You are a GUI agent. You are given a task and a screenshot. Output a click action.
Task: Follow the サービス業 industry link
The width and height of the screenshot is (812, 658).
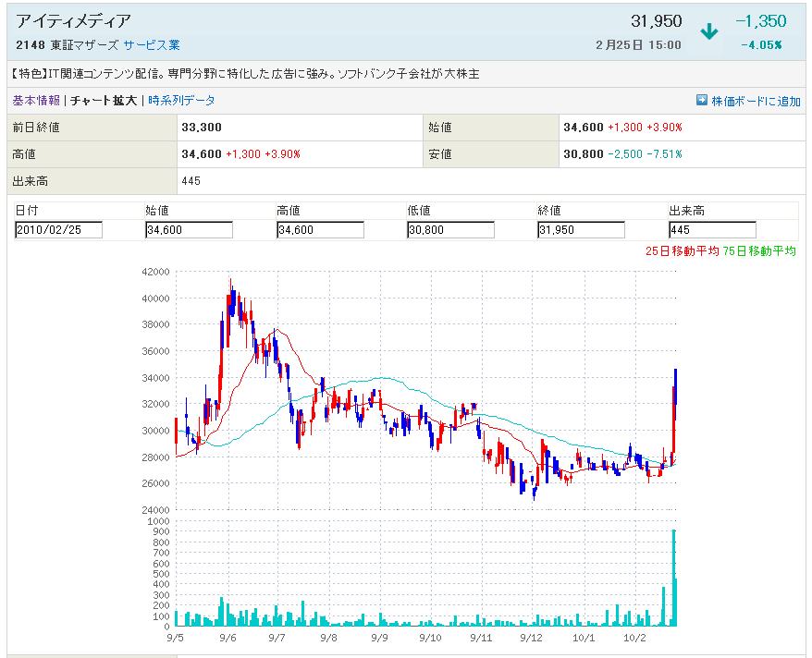[x=152, y=44]
